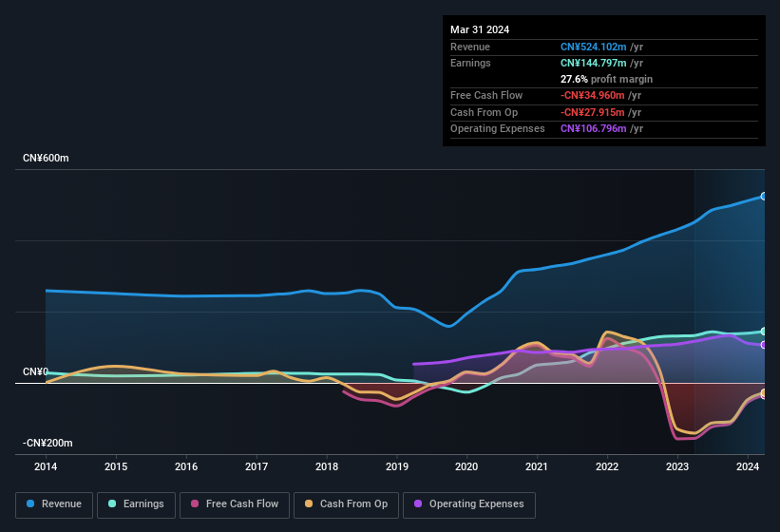Select the Earnings line endpoint marker
Image resolution: width=780 pixels, height=532 pixels.
pos(764,332)
